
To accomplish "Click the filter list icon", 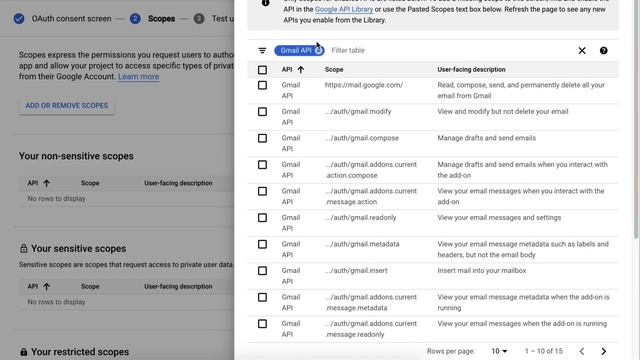I will (262, 51).
